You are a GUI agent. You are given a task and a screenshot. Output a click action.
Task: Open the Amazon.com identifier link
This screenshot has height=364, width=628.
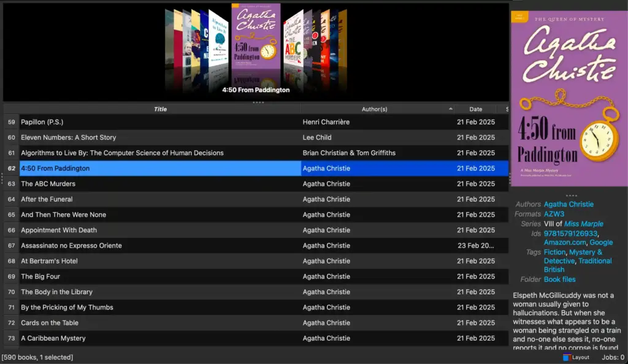pos(565,243)
